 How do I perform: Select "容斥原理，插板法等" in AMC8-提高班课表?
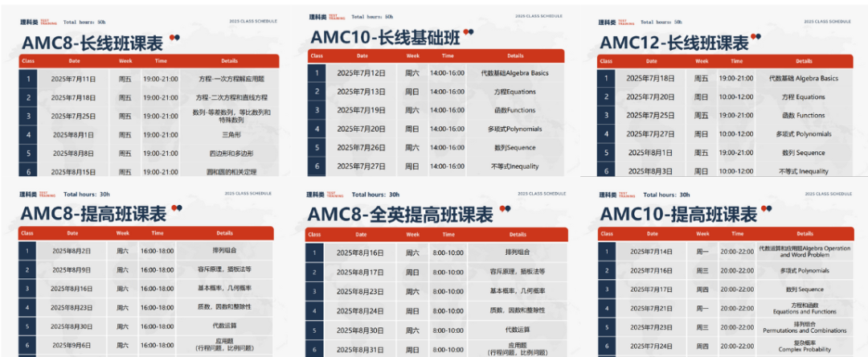pyautogui.click(x=224, y=270)
